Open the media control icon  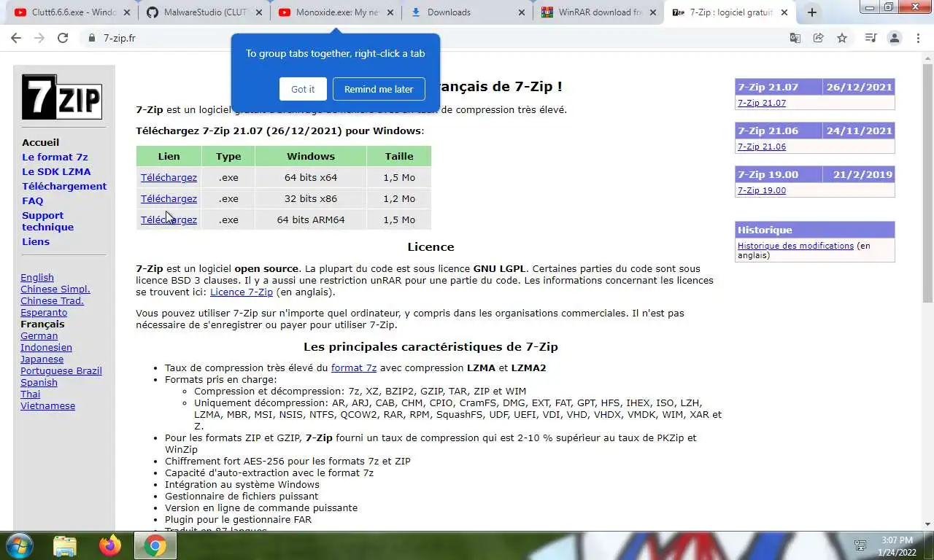[x=871, y=38]
